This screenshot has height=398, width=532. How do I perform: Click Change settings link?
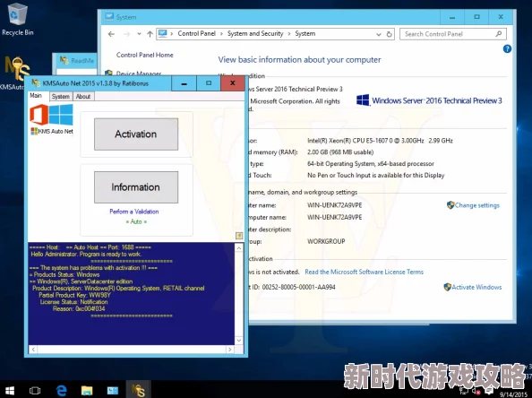[476, 205]
